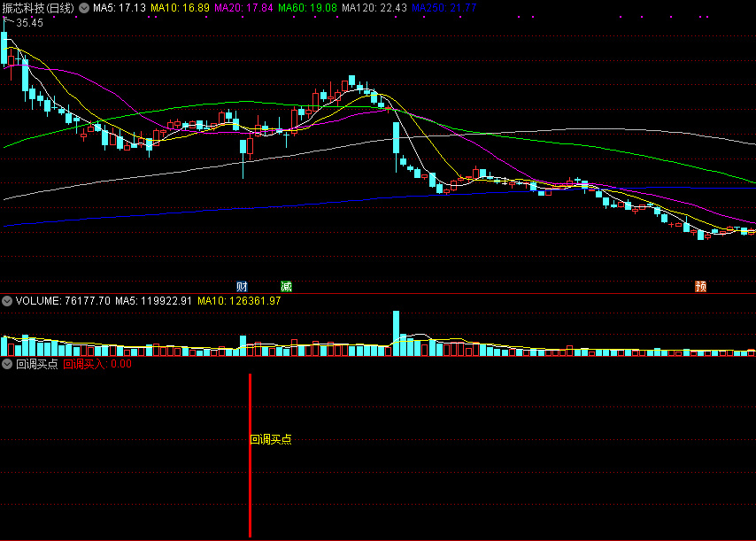This screenshot has width=756, height=541.
Task: Click the red 回调买入: 0.00 value
Action: [97, 364]
